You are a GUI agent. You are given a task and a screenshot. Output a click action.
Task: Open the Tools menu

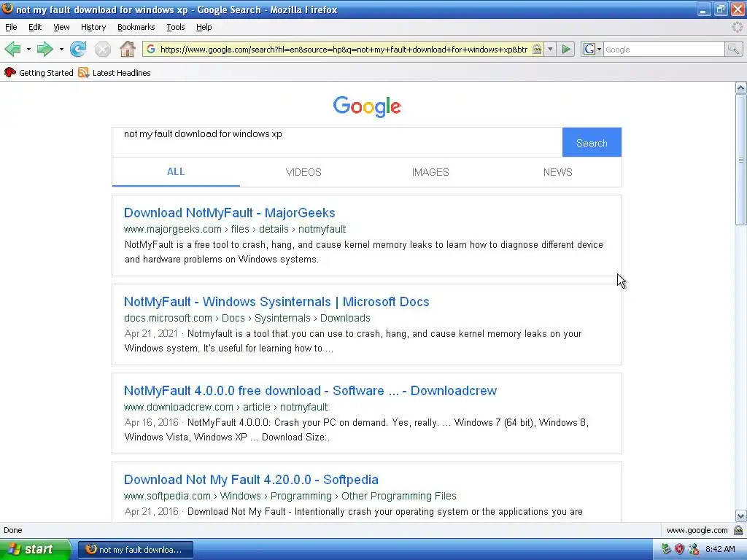click(x=176, y=27)
